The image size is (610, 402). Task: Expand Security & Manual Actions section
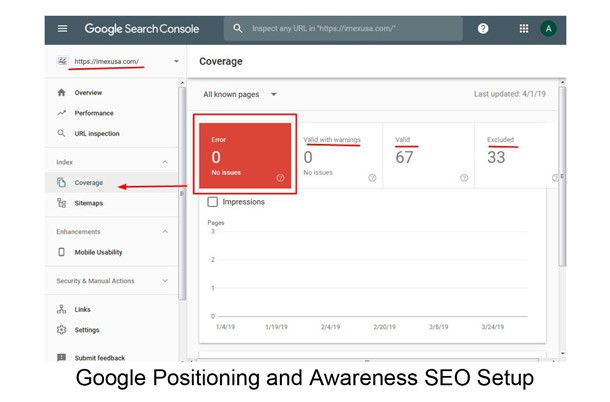click(x=165, y=281)
